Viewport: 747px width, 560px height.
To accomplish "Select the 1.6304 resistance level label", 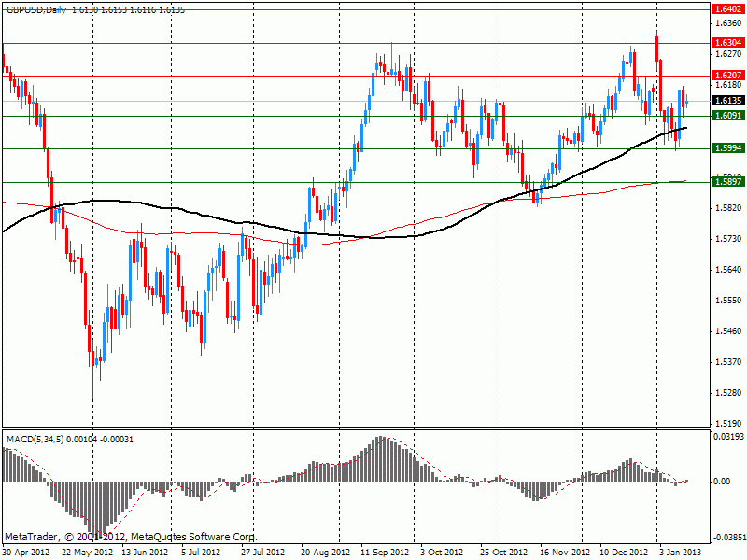I will (727, 43).
